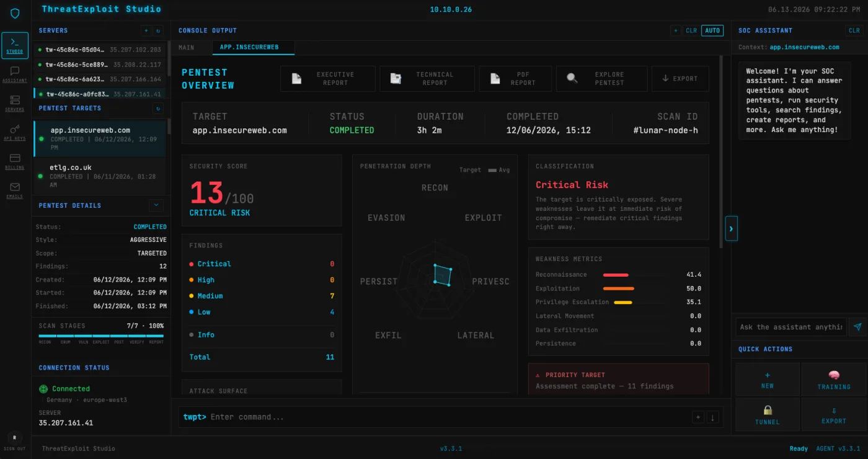Add a new server with the plus icon
The height and width of the screenshot is (459, 868).
pyautogui.click(x=146, y=30)
